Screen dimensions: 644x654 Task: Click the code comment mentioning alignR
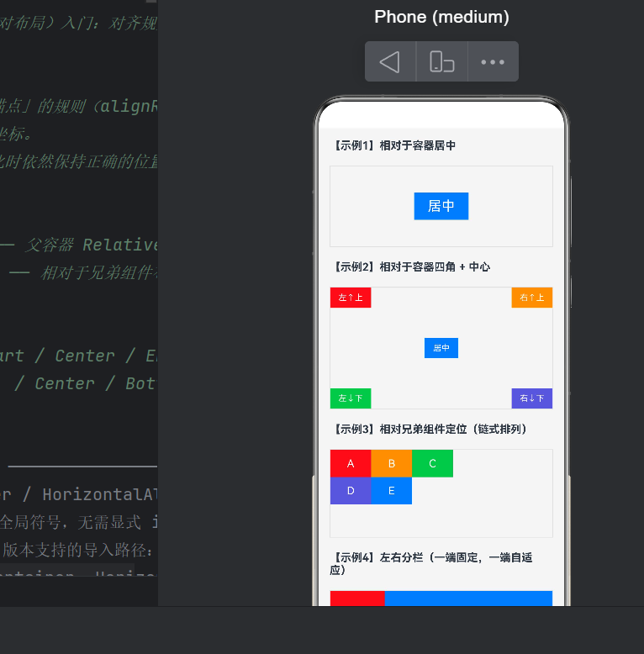coord(79,107)
